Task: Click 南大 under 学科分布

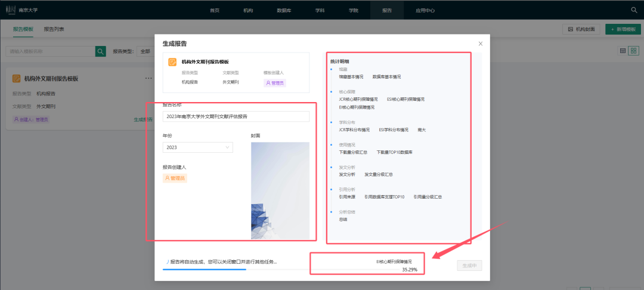Action: [422, 130]
